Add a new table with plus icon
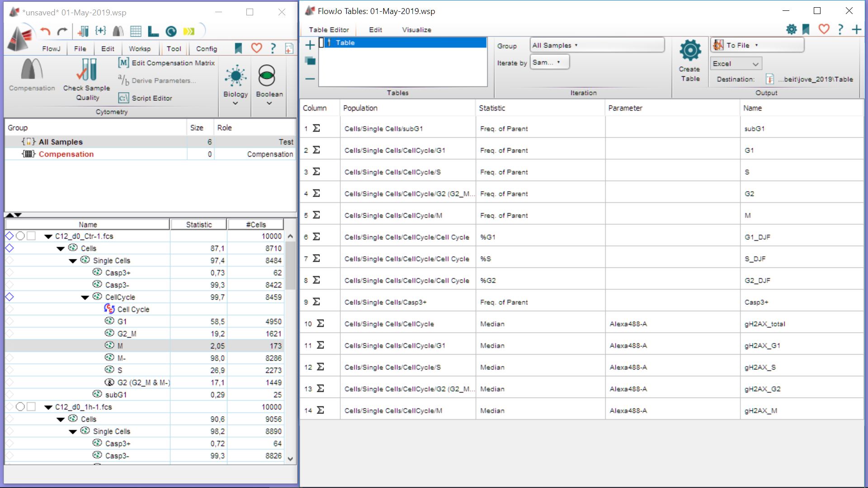This screenshot has width=868, height=488. 310,45
